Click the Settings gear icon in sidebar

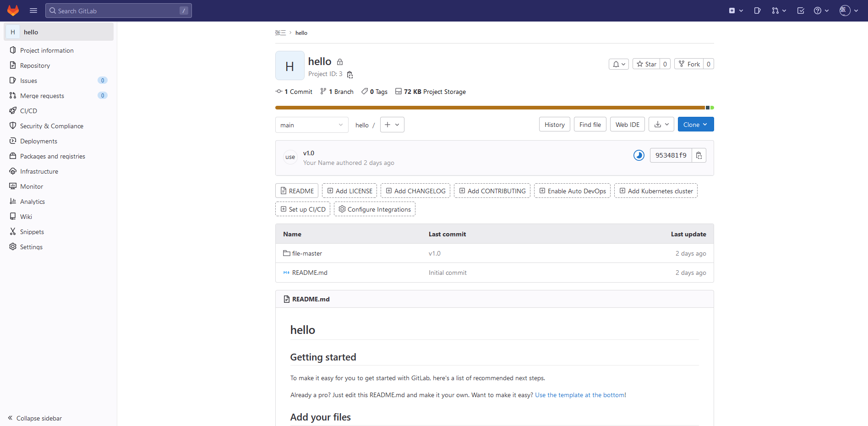click(13, 247)
